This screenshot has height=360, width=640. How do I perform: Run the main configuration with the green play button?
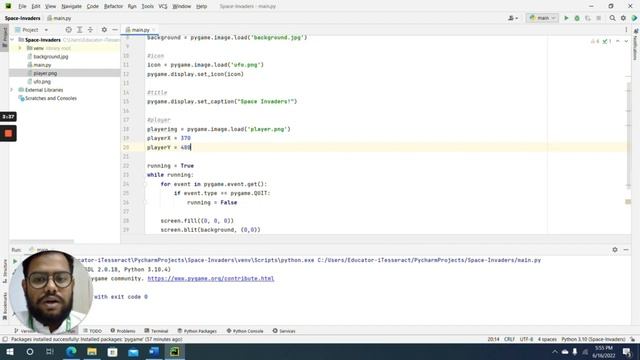coord(566,18)
